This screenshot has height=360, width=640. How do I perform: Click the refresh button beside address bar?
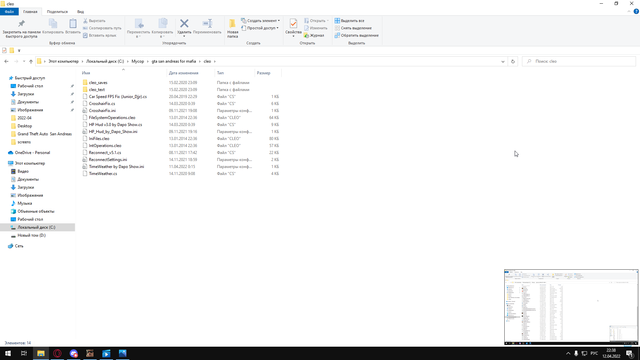tap(513, 61)
